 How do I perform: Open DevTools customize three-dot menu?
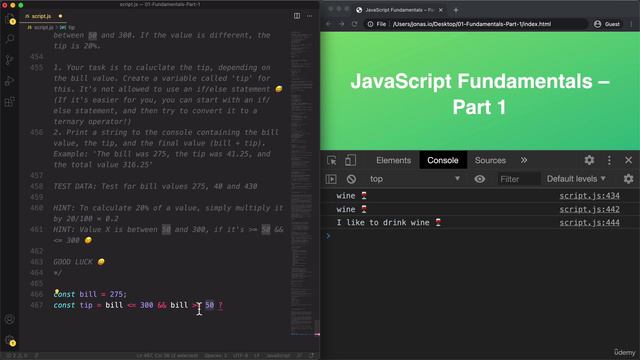(x=609, y=160)
